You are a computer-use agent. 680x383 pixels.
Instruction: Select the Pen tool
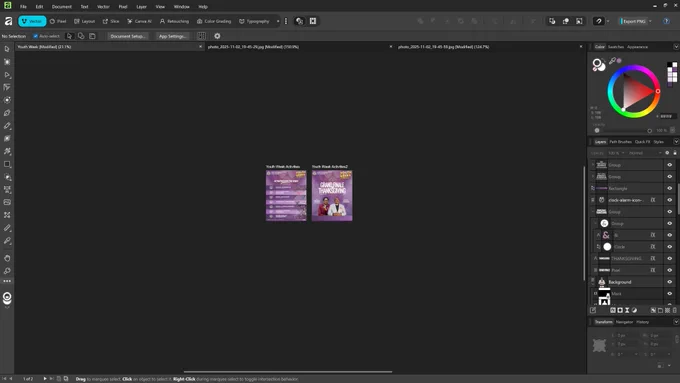[7, 113]
